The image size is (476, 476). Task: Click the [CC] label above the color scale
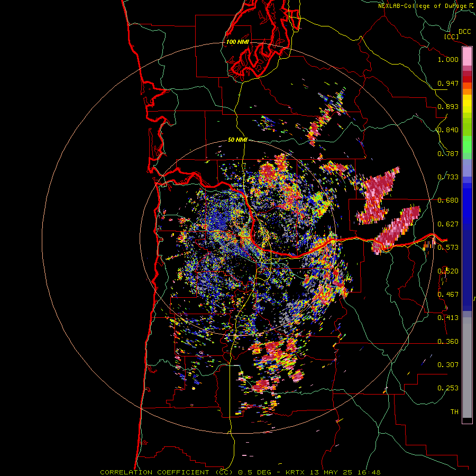451,36
